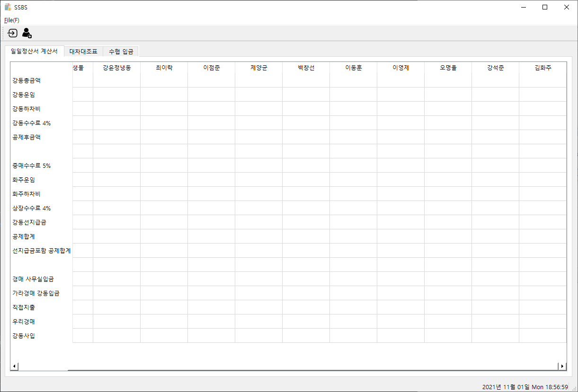Open the 수협 입금 tab

[121, 52]
